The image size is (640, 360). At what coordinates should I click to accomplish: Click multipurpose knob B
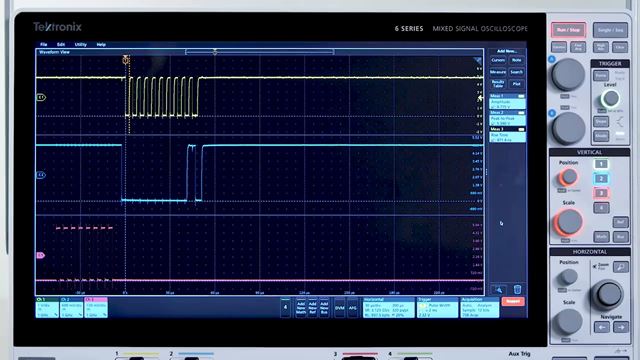[x=568, y=129]
